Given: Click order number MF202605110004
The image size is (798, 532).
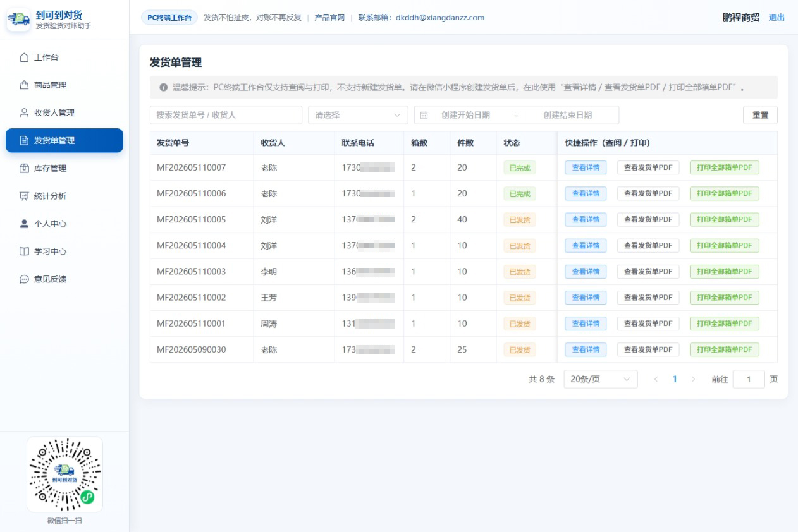Looking at the screenshot, I should (191, 245).
